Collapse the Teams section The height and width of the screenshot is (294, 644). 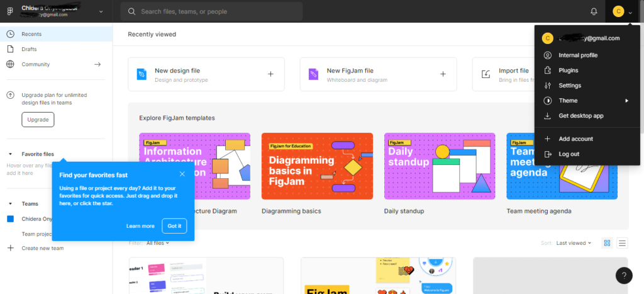(x=11, y=203)
